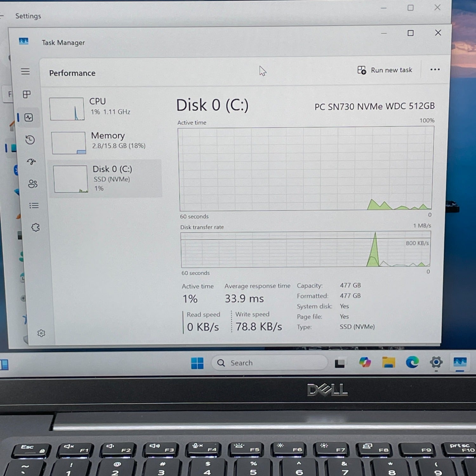Select the Disk 0 (C:) entry

105,179
